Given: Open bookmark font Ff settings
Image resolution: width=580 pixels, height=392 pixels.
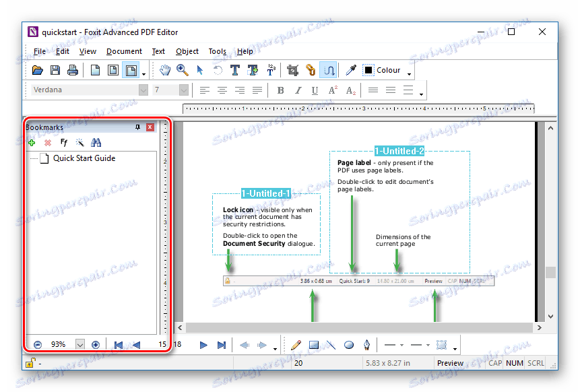Looking at the screenshot, I should pyautogui.click(x=63, y=142).
